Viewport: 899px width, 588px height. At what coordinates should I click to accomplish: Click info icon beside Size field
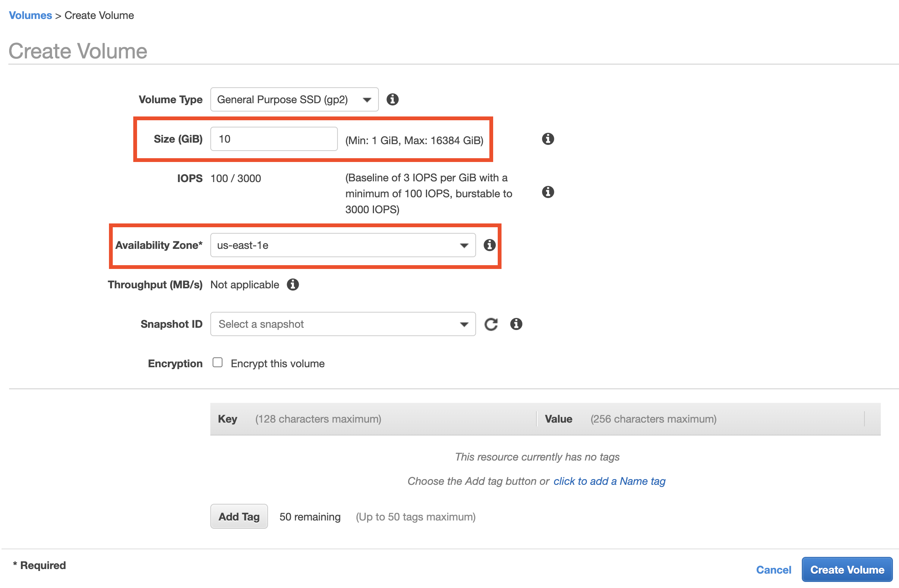click(547, 139)
